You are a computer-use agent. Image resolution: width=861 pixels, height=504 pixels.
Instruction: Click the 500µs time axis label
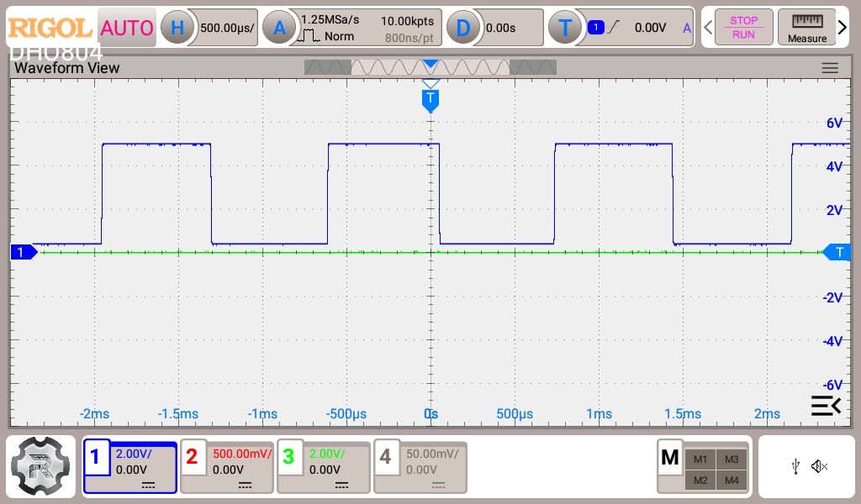(515, 413)
